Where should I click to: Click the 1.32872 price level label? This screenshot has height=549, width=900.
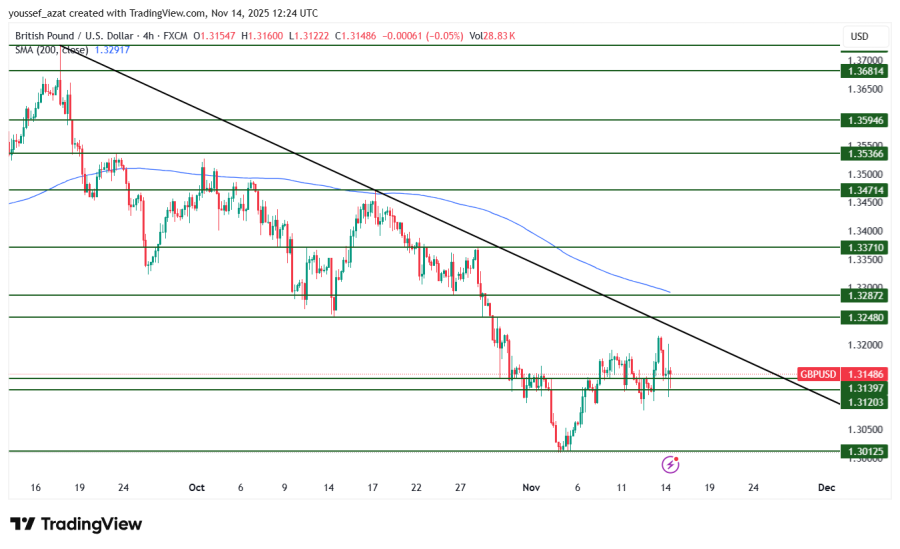[x=865, y=296]
